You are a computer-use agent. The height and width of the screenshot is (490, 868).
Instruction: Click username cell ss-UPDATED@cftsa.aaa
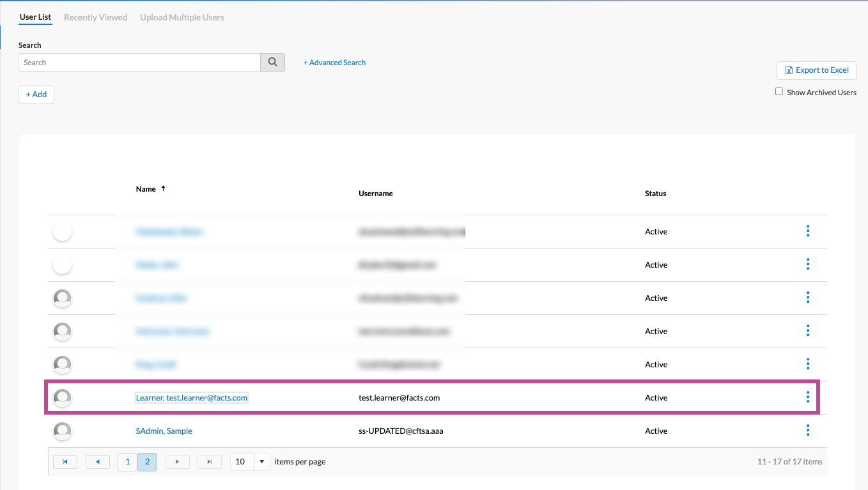[x=401, y=431]
